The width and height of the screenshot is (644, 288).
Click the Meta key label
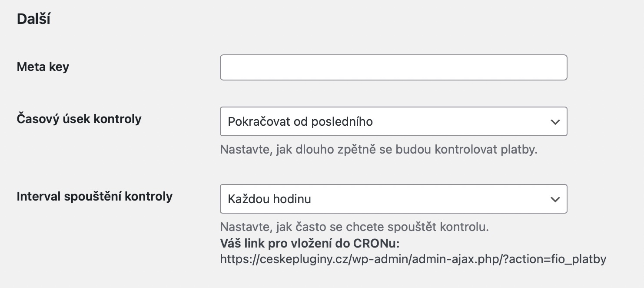click(43, 67)
